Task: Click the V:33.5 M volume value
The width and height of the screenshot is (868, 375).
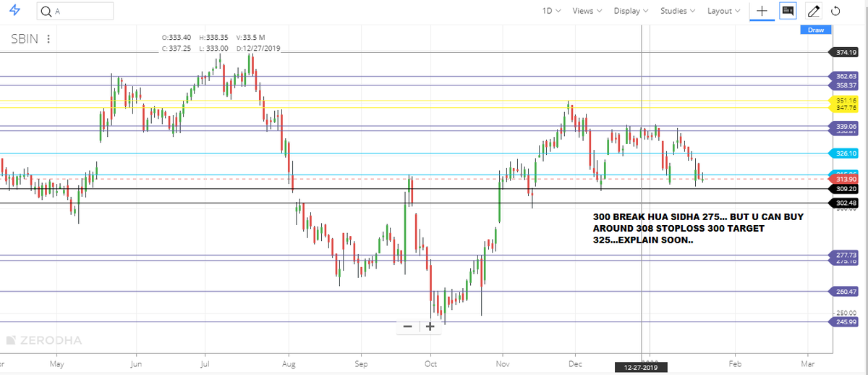Action: coord(250,37)
